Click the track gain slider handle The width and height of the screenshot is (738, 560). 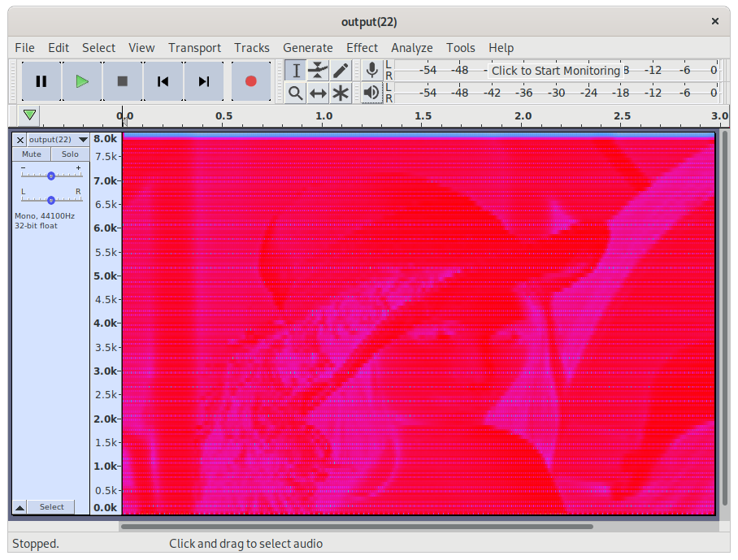pyautogui.click(x=51, y=176)
